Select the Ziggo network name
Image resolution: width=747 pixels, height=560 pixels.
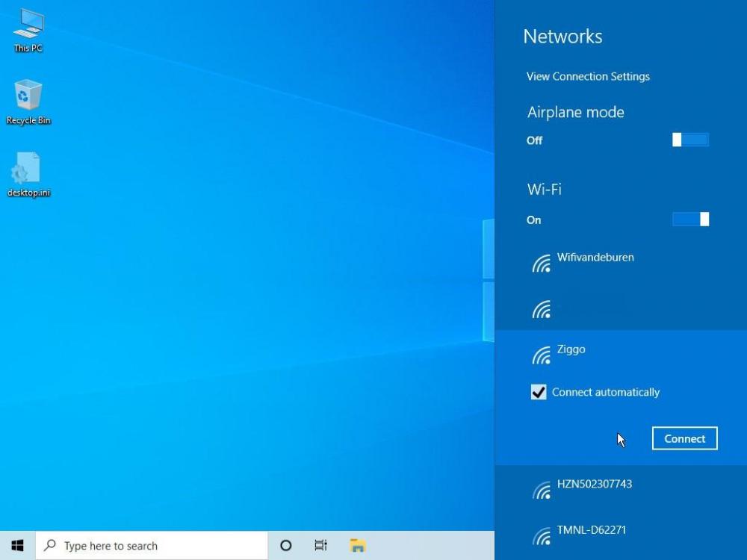pyautogui.click(x=571, y=349)
